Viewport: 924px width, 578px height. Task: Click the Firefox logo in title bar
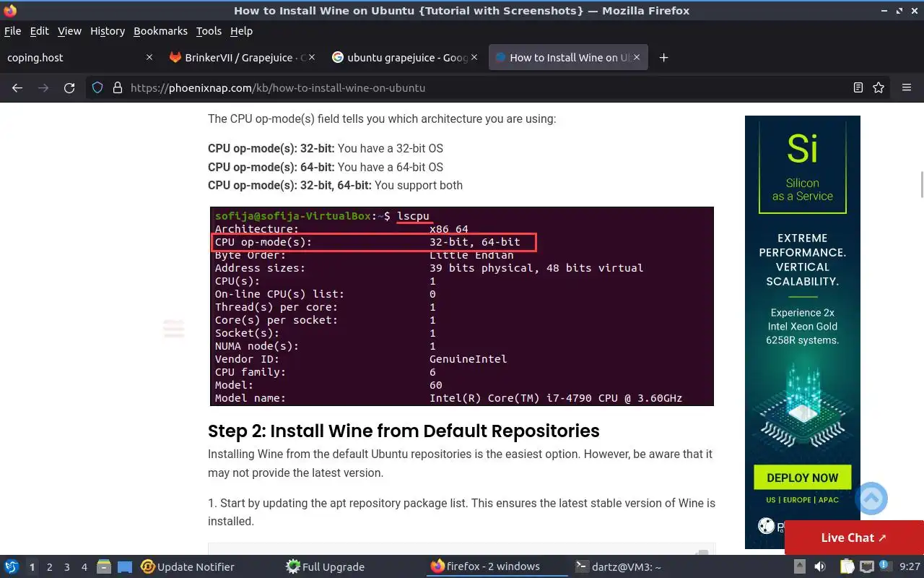[x=10, y=11]
